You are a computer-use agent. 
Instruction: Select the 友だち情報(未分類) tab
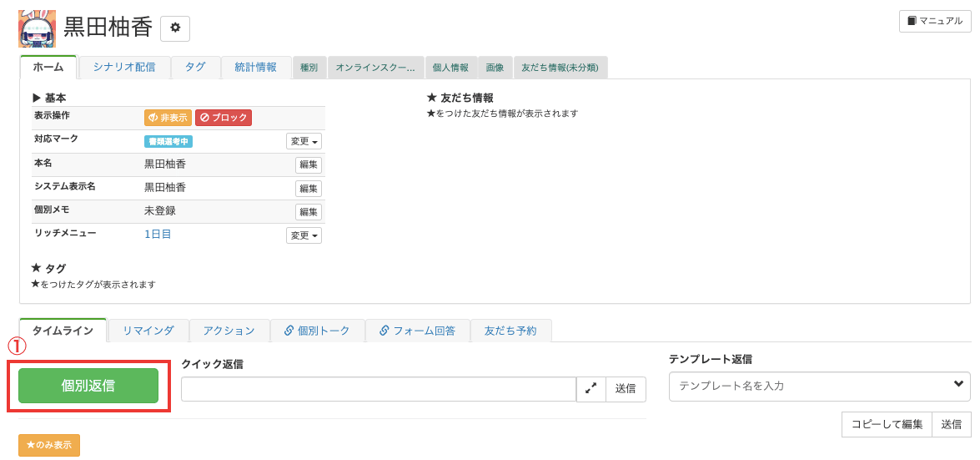pos(560,68)
